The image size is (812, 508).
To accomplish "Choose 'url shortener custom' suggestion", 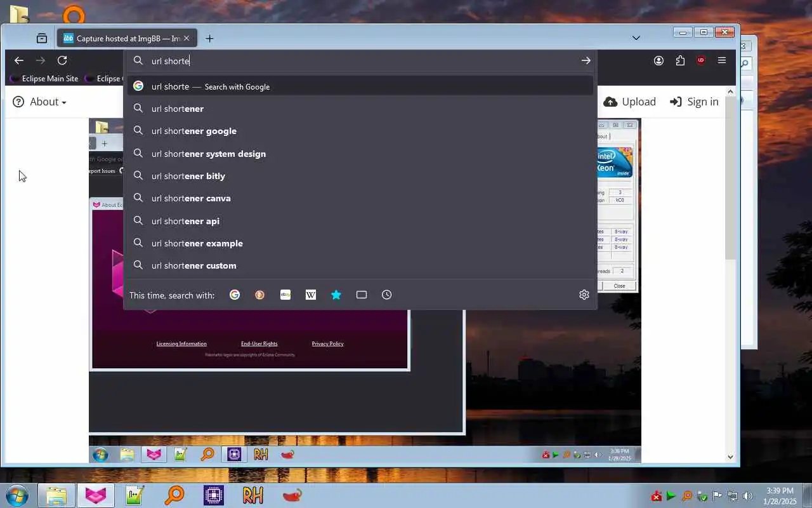I will (x=360, y=265).
